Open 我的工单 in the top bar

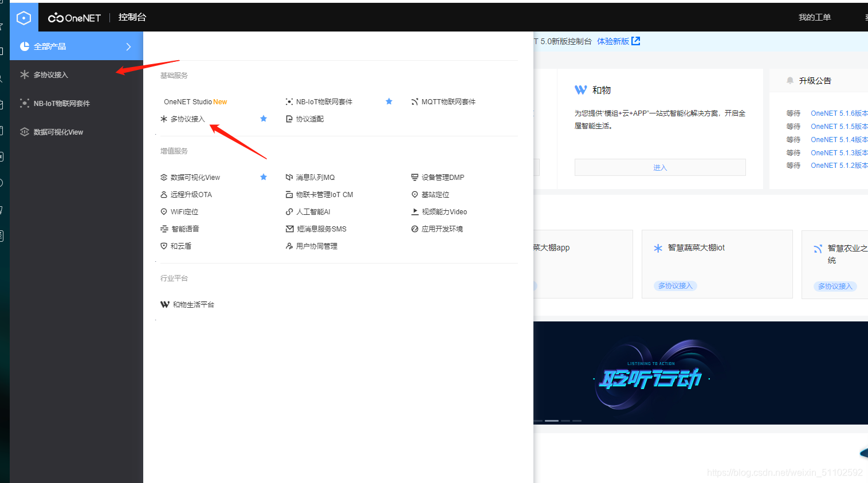(x=815, y=18)
